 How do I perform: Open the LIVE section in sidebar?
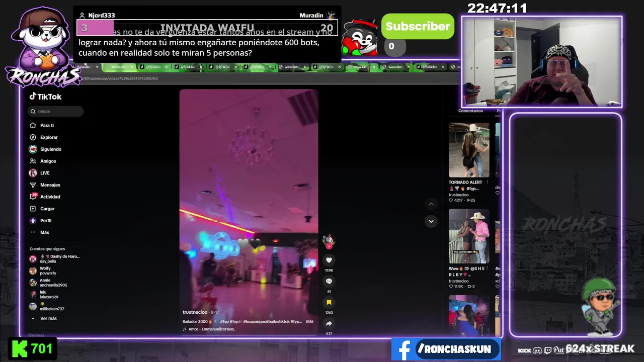[44, 173]
